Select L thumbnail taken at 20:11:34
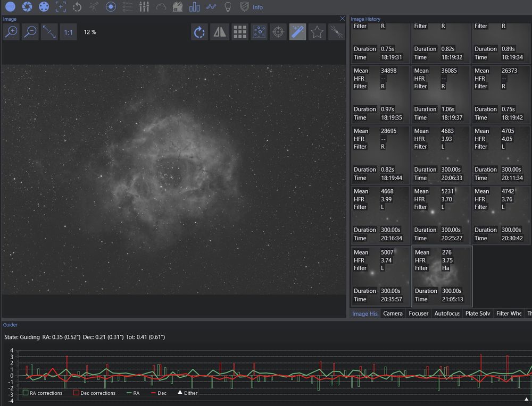Screen dimensions: 532x406 tap(501, 155)
